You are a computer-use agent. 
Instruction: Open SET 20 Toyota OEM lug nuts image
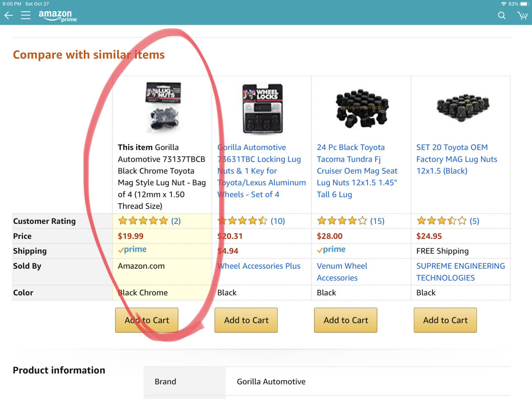(x=463, y=107)
